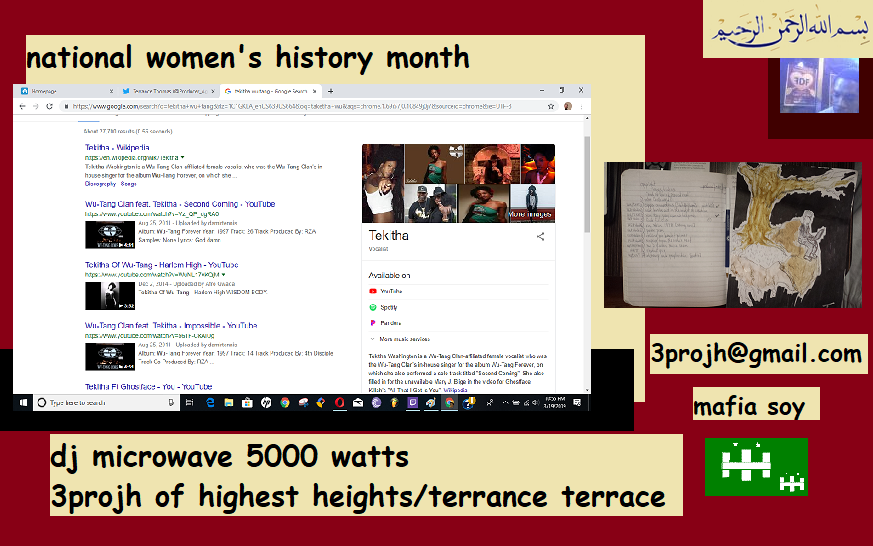The height and width of the screenshot is (546, 873).
Task: Click the Arabic calligraphy banner
Action: click(x=789, y=29)
